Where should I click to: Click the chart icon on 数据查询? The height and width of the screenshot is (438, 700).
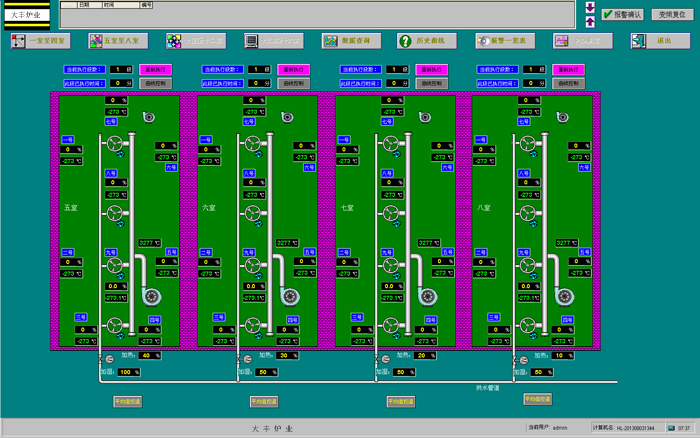tap(330, 41)
